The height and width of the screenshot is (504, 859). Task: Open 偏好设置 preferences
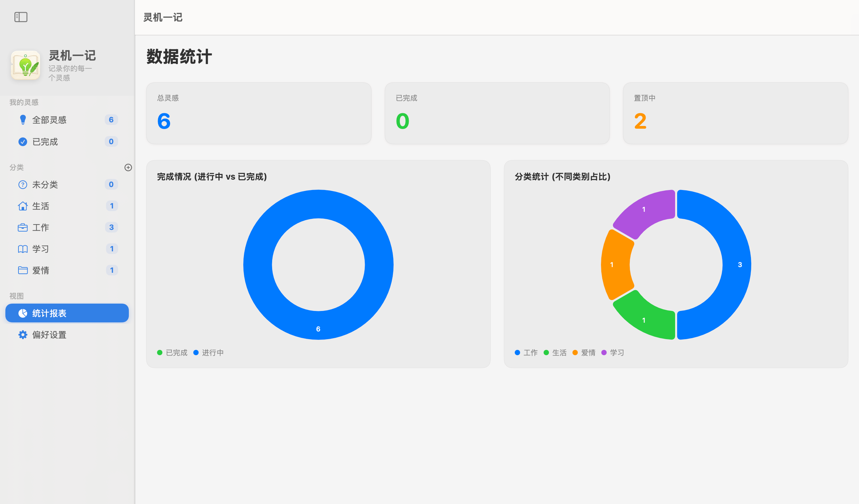point(49,335)
